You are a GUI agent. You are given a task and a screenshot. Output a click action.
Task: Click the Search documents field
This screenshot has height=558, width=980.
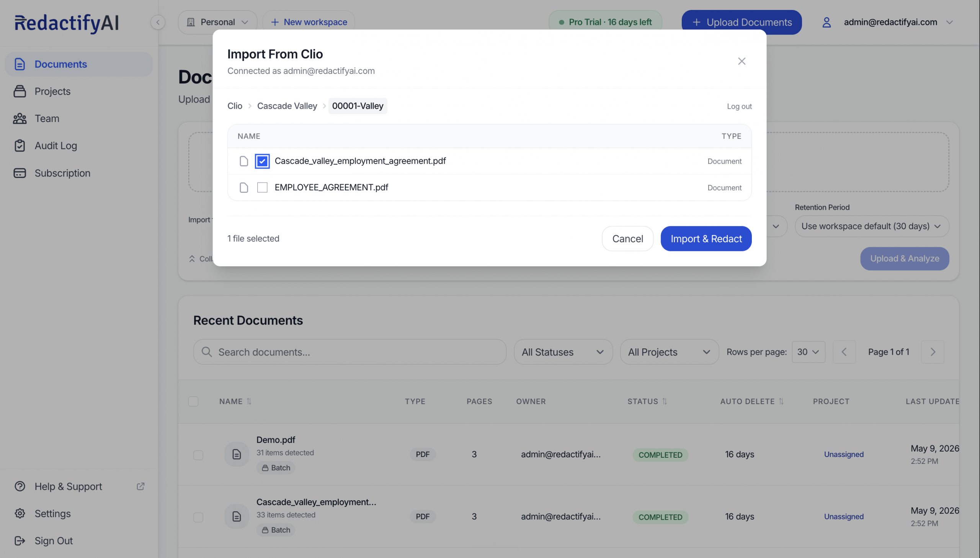pos(350,352)
